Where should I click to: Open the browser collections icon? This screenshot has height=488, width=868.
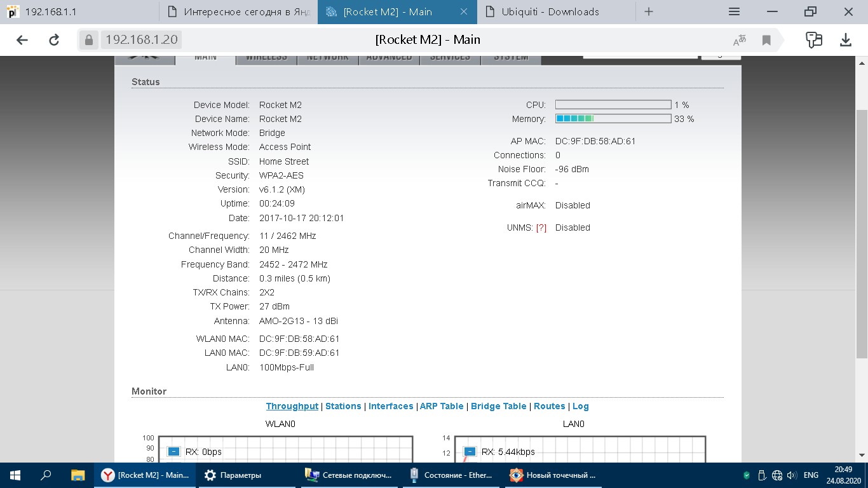[x=814, y=40]
